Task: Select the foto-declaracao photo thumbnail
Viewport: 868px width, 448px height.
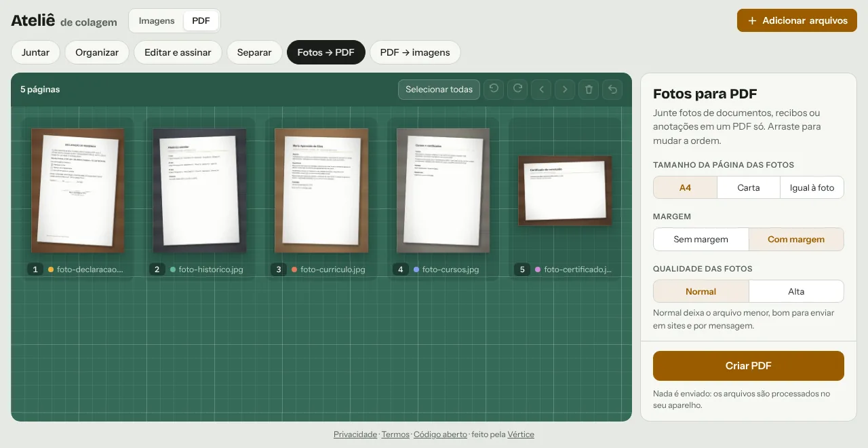Action: (x=78, y=191)
